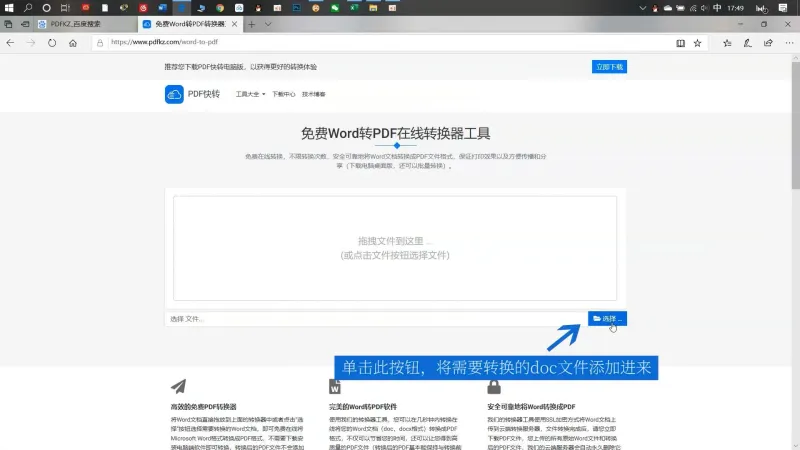Go forward to the next page
The image size is (800, 450).
(x=31, y=43)
